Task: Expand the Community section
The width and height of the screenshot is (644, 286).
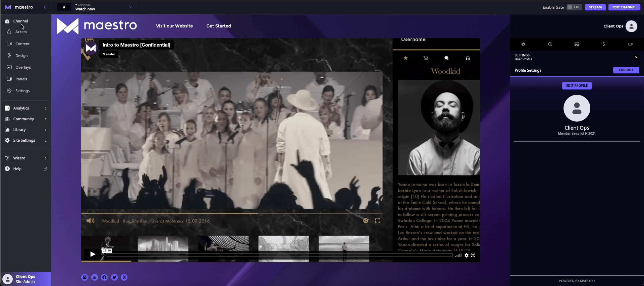Action: click(25, 119)
